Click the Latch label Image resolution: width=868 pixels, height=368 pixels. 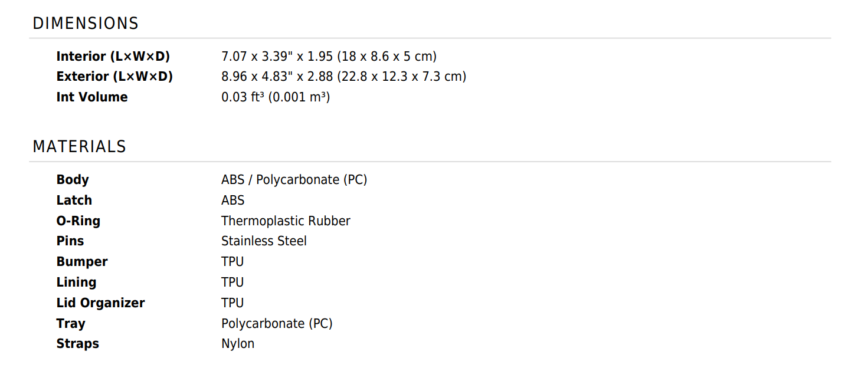pyautogui.click(x=74, y=201)
